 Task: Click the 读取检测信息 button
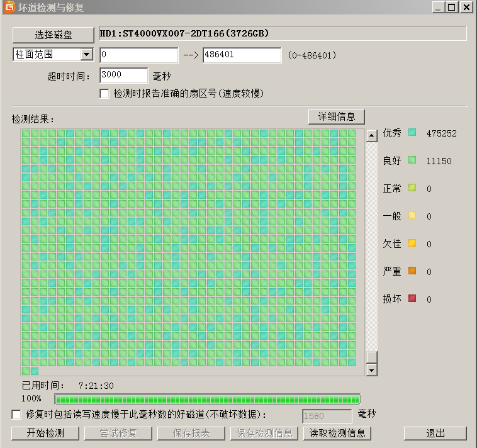337,433
